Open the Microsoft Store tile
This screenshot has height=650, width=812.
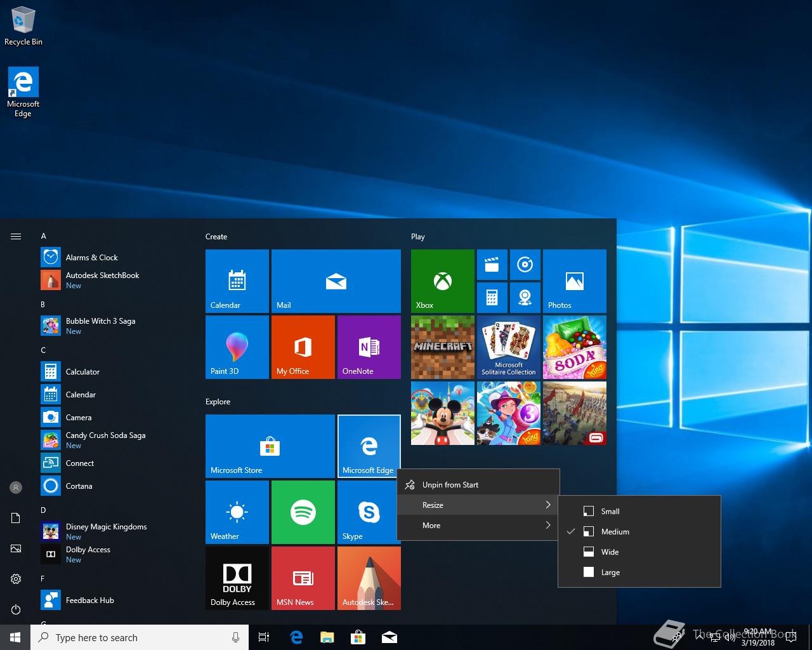(270, 446)
